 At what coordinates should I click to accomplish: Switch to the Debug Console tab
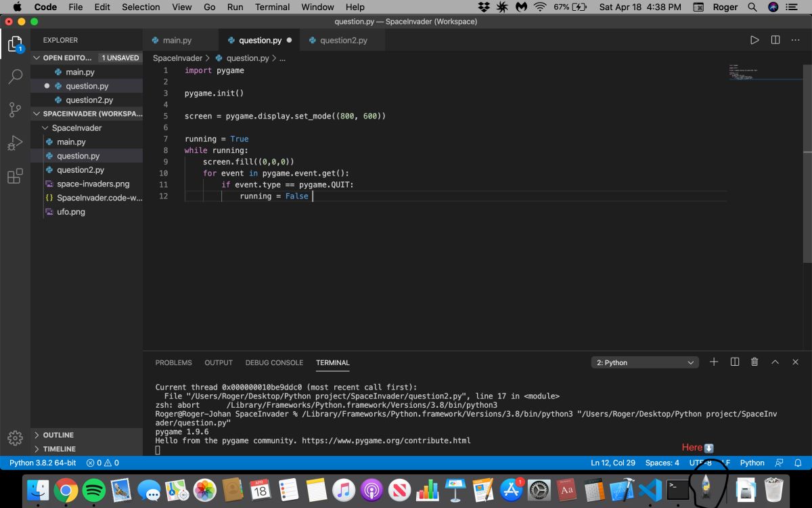[274, 362]
